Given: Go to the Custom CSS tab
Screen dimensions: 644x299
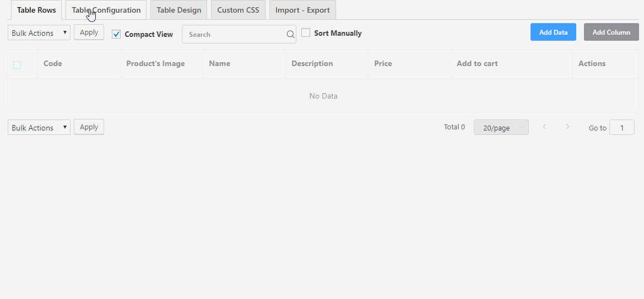Looking at the screenshot, I should coord(238,10).
